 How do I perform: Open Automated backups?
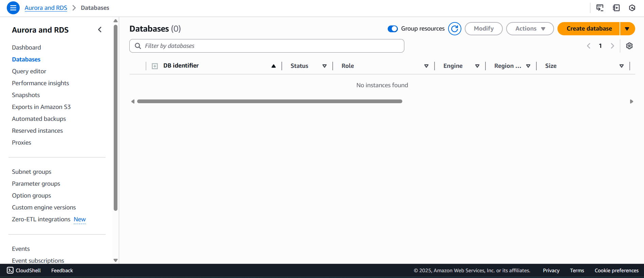point(39,119)
